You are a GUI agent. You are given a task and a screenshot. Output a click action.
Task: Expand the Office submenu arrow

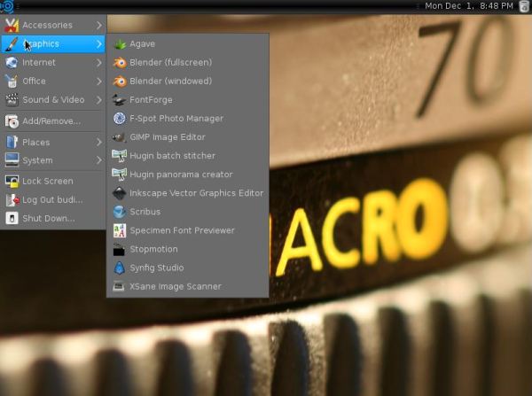[x=98, y=82]
